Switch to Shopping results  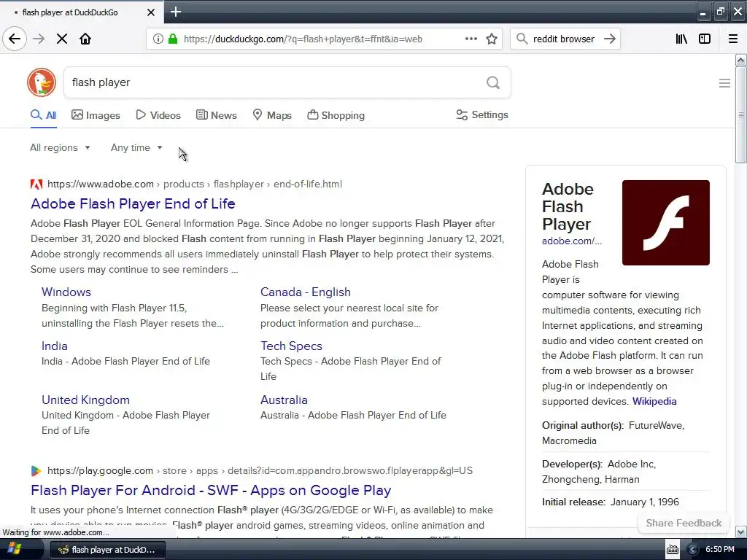[336, 115]
